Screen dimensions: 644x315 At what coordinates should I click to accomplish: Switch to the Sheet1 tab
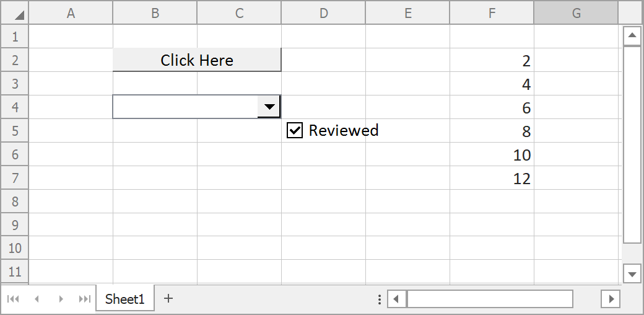124,299
